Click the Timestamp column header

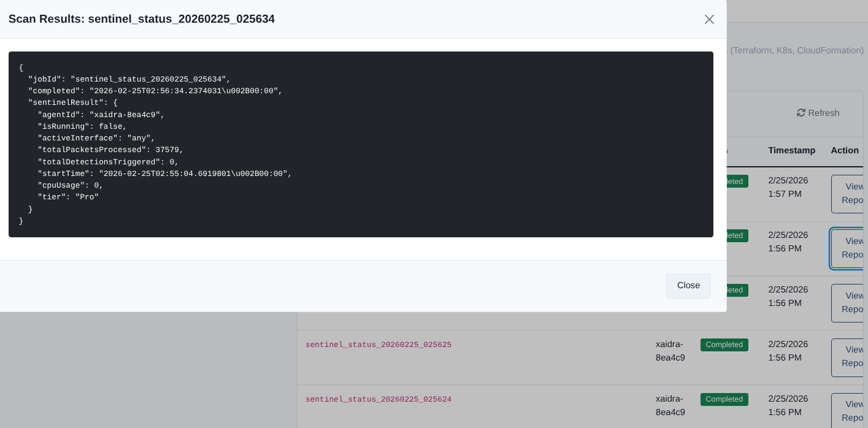(791, 150)
